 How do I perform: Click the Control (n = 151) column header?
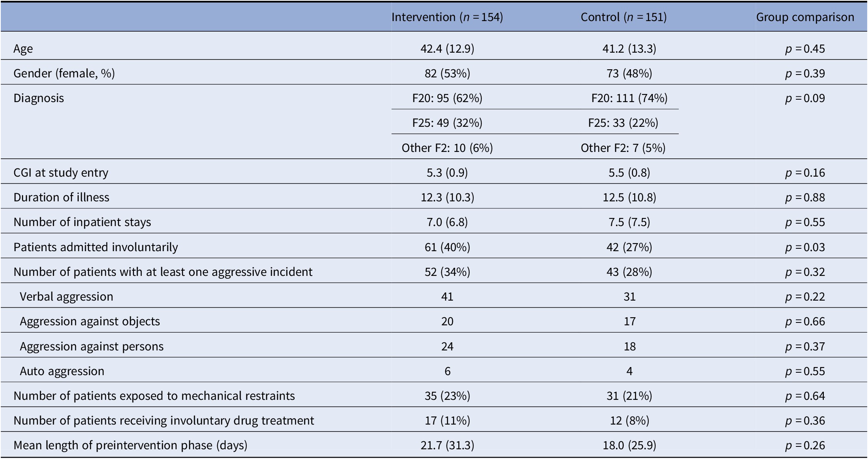click(623, 17)
